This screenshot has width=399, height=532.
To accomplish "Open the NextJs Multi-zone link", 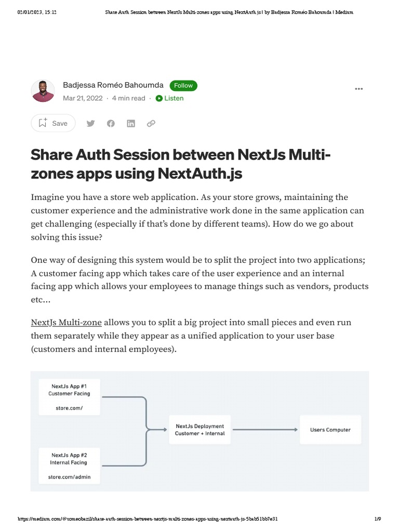I will (x=66, y=322).
